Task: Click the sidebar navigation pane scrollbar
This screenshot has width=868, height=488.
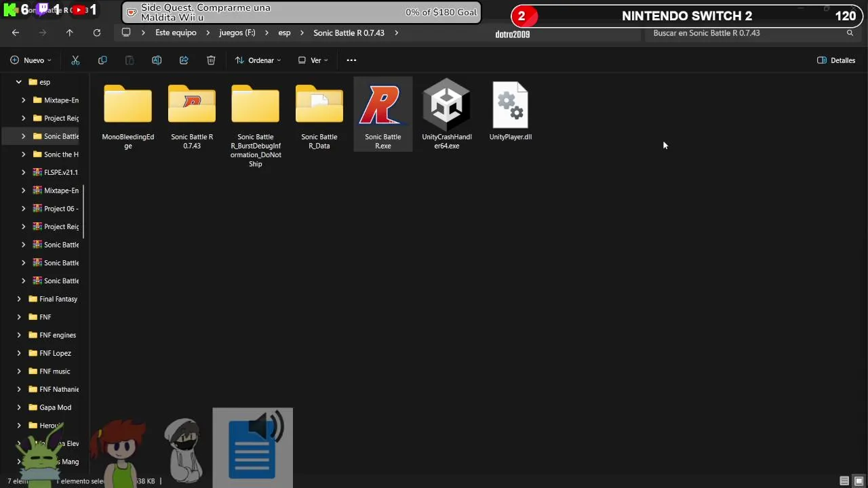Action: tap(83, 211)
